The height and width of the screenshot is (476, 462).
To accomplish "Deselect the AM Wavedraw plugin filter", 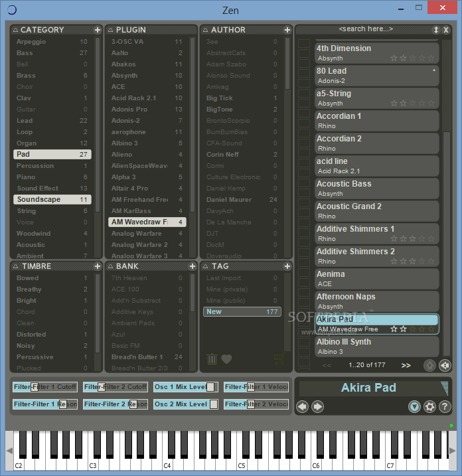I will tap(147, 222).
